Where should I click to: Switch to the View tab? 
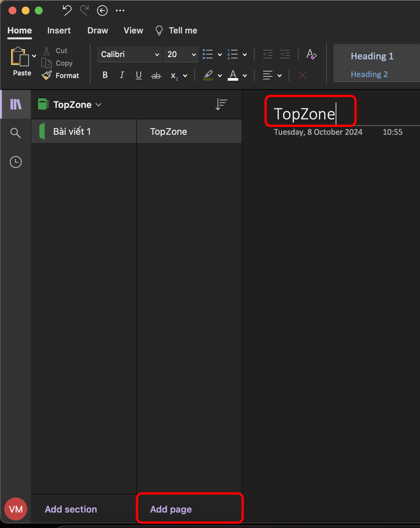(133, 30)
